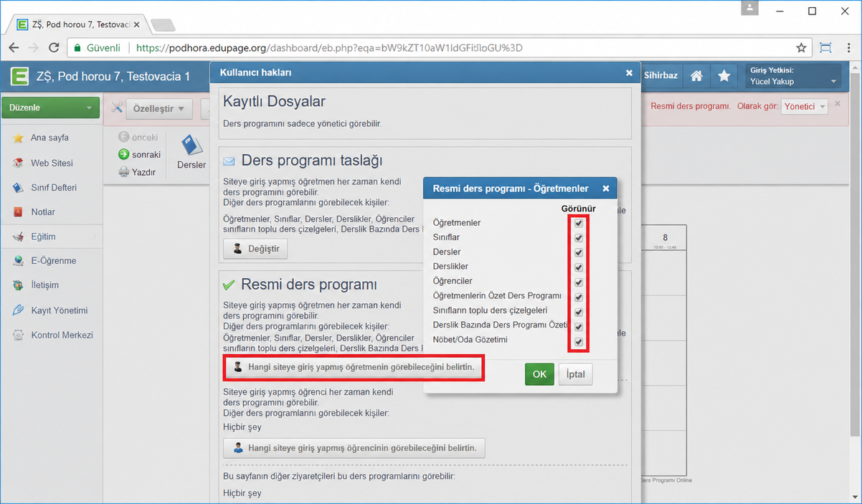Click the star favorites icon in top bar
This screenshot has height=504, width=862.
coord(724,76)
